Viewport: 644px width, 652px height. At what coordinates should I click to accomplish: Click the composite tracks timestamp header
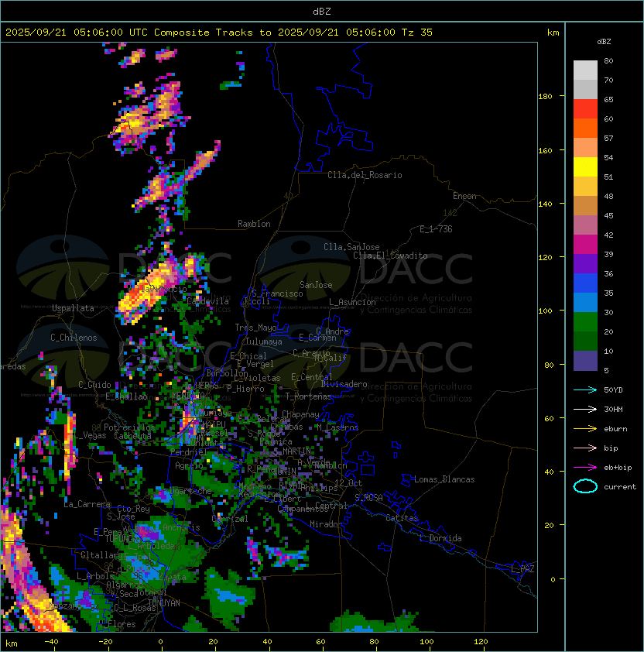(x=219, y=33)
